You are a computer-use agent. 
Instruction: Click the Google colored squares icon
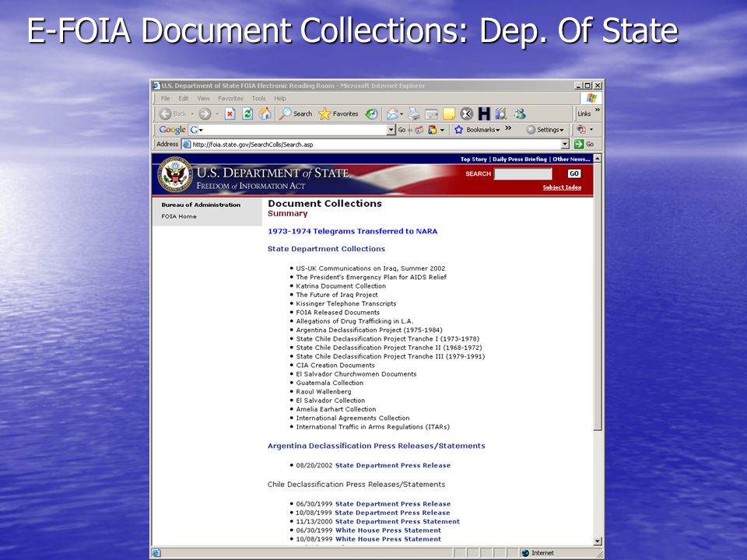click(432, 130)
